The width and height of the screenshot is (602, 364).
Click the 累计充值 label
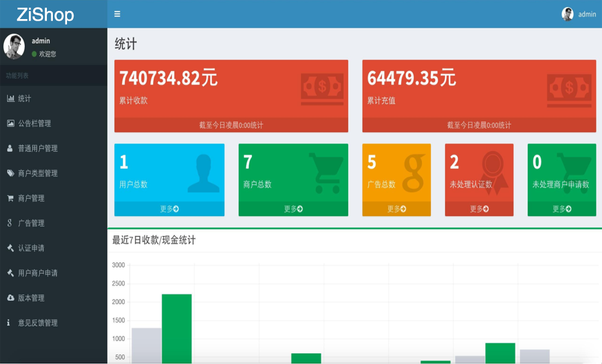point(381,101)
